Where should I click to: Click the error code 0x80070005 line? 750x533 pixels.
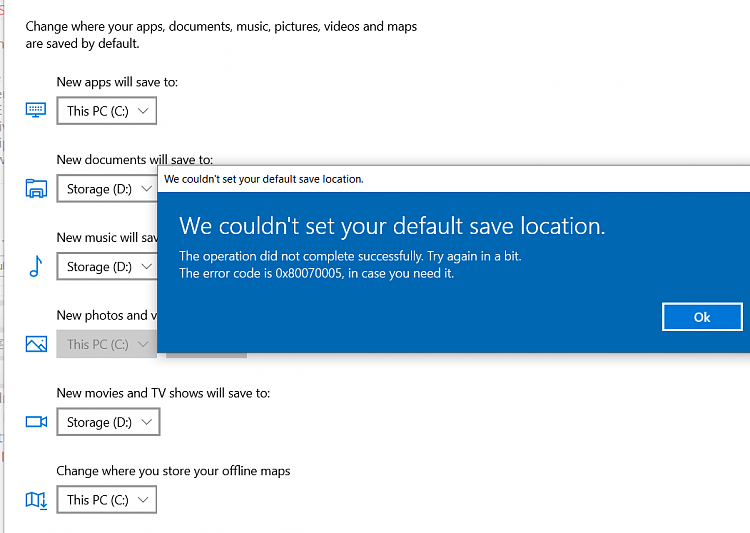tap(316, 273)
